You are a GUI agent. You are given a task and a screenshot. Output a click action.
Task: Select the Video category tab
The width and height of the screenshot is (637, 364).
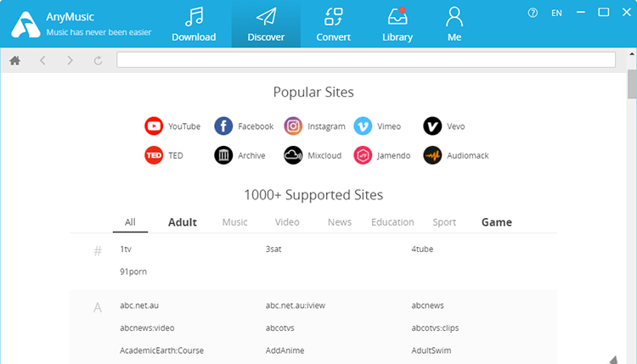287,222
